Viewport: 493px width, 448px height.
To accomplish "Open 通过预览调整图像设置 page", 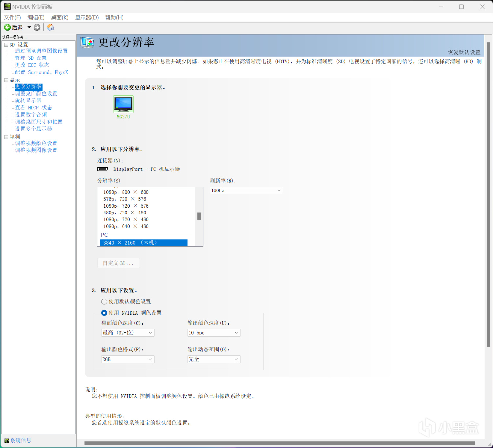I will (x=41, y=51).
